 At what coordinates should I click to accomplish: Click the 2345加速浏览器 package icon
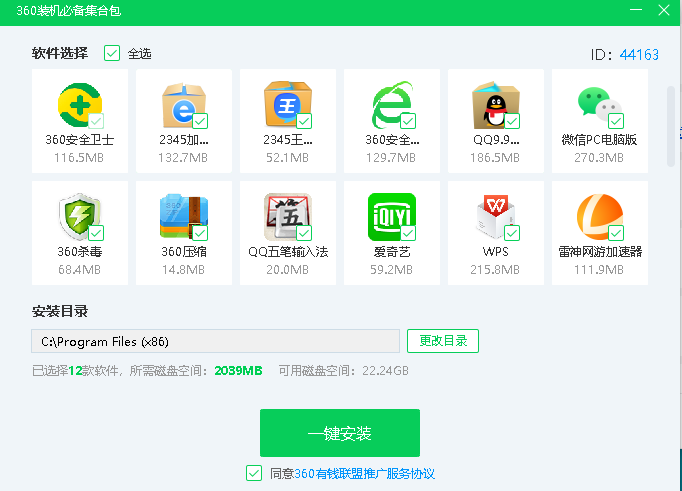click(x=184, y=105)
